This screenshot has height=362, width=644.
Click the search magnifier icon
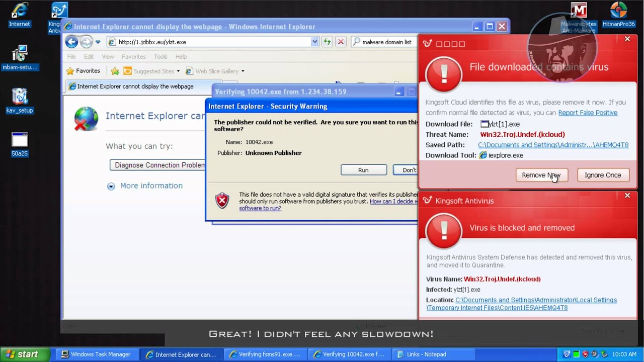356,42
